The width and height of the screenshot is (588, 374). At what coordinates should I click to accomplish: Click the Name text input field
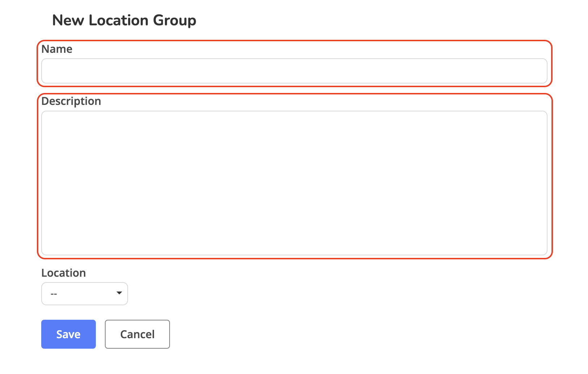coord(294,71)
